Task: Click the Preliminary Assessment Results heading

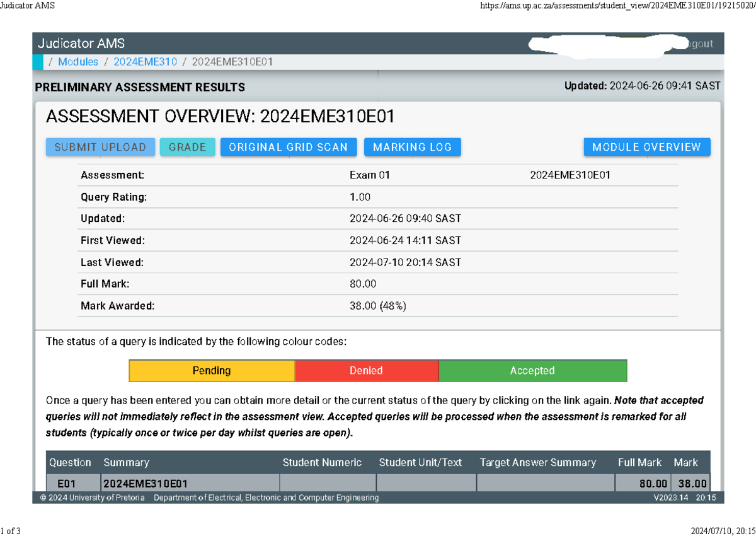Action: [140, 87]
